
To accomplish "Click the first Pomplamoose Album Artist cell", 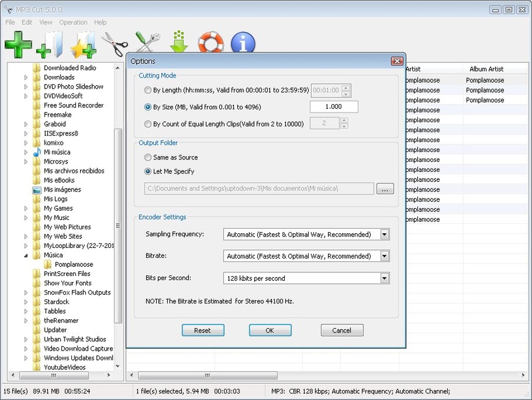I will [485, 81].
